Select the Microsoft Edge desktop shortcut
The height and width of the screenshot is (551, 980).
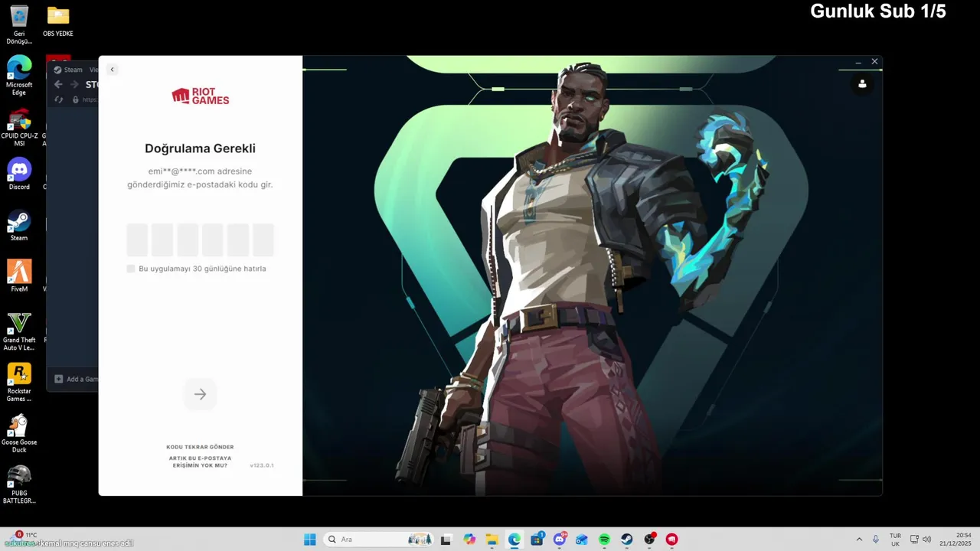pyautogui.click(x=19, y=75)
